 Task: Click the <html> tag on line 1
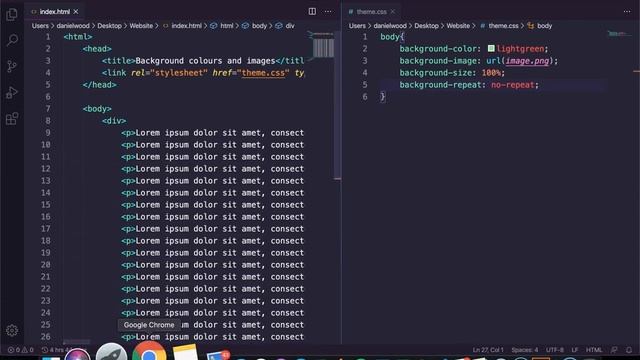pyautogui.click(x=78, y=37)
